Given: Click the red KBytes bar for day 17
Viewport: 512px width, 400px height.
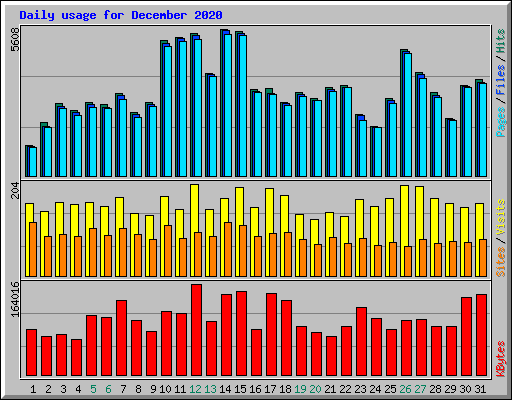Looking at the screenshot, I should pos(271,335).
